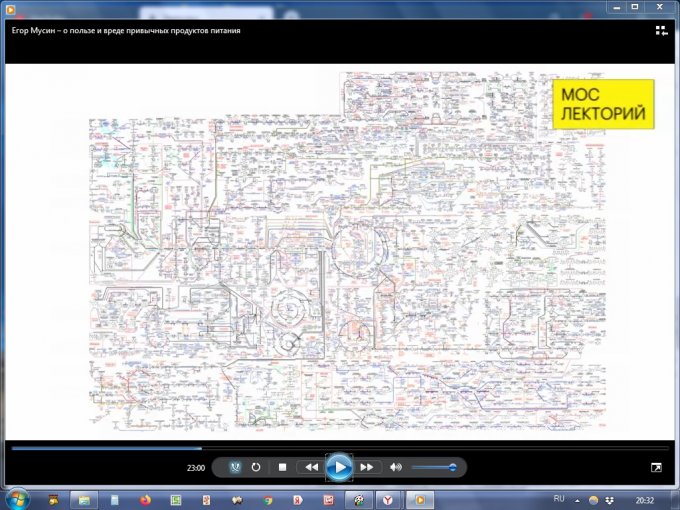680x510 pixels.
Task: Open the clock showing 20:32
Action: tap(646, 498)
